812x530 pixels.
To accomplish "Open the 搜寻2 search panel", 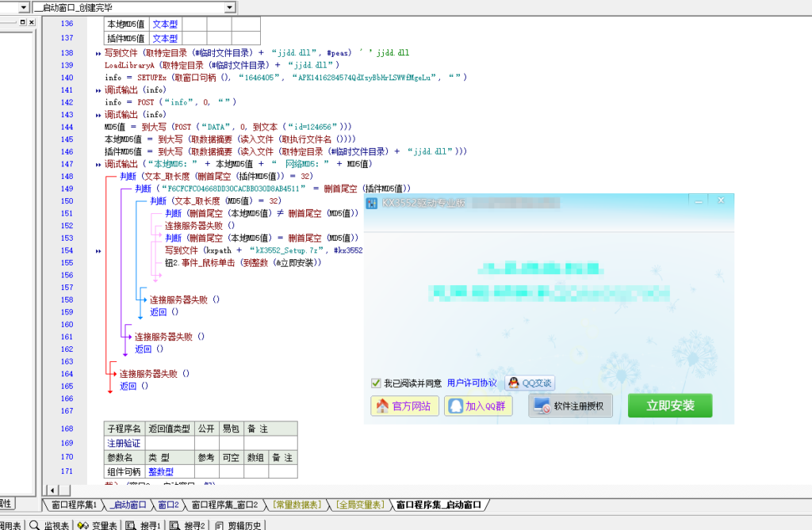I will tap(193, 524).
